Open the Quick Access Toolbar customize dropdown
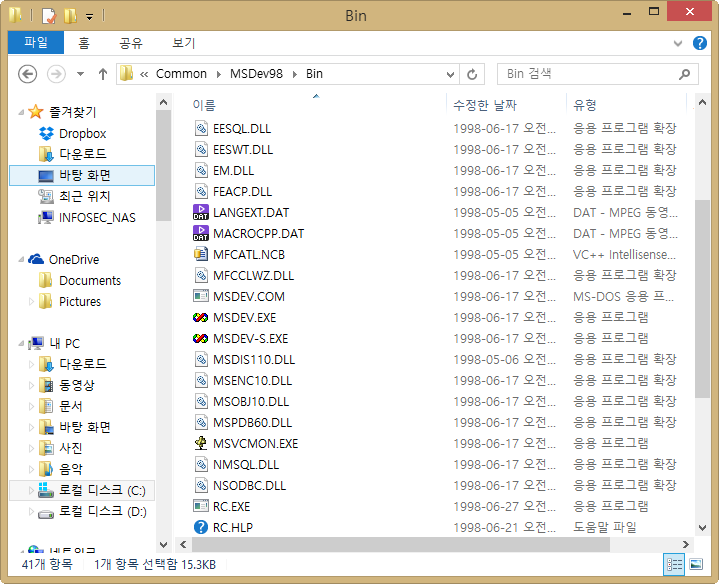Viewport: 719px width, 584px height. [x=89, y=17]
